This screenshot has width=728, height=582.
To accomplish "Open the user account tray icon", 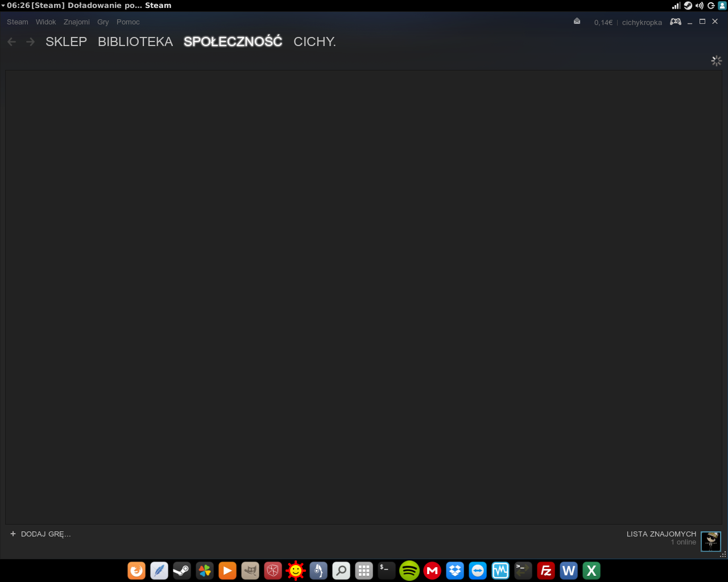I will [722, 6].
